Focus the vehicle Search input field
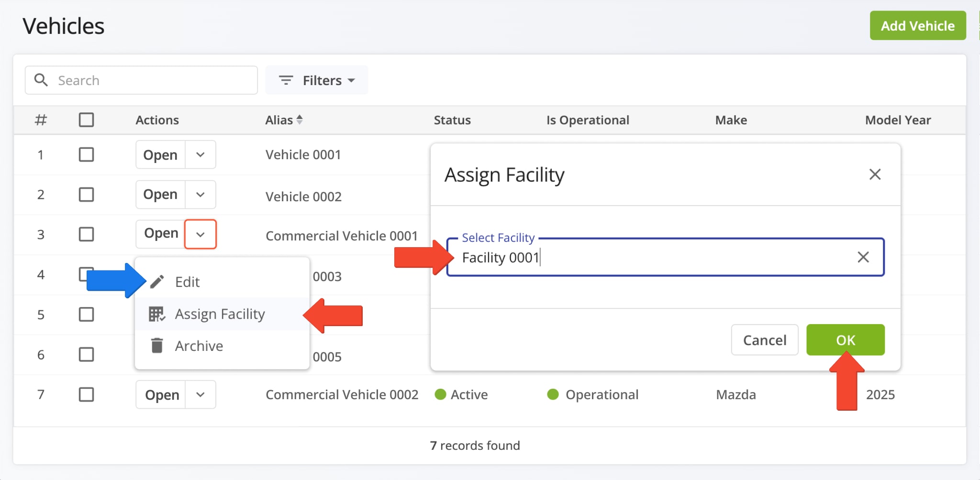The height and width of the screenshot is (480, 980). pyautogui.click(x=153, y=80)
